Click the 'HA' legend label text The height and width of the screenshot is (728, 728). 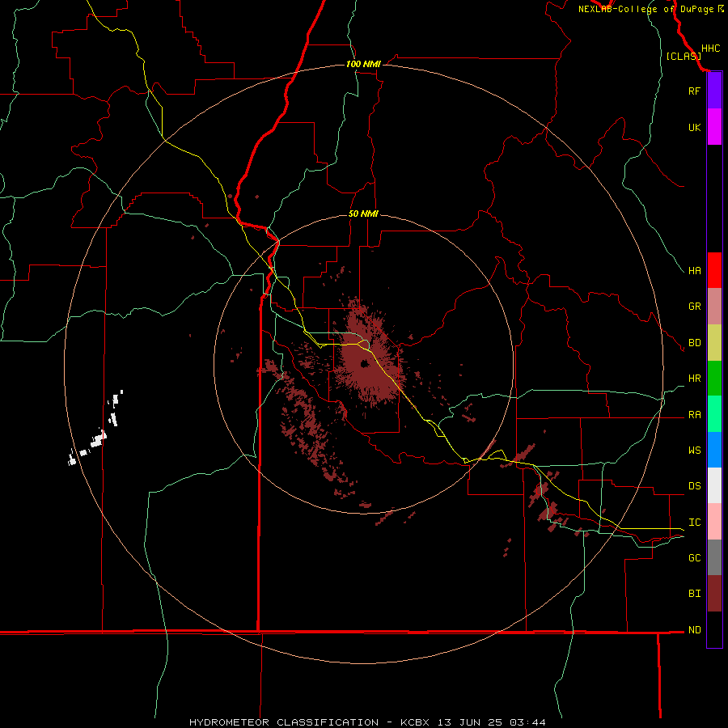click(694, 270)
